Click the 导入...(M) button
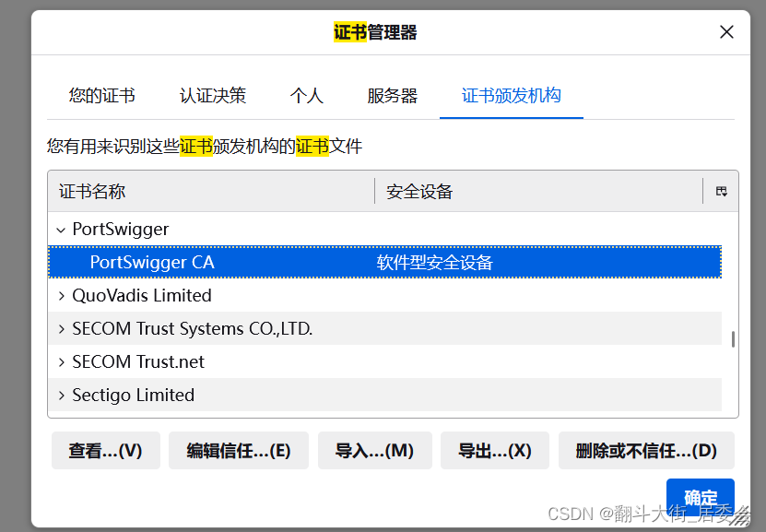Viewport: 766px width, 532px height. click(x=374, y=451)
